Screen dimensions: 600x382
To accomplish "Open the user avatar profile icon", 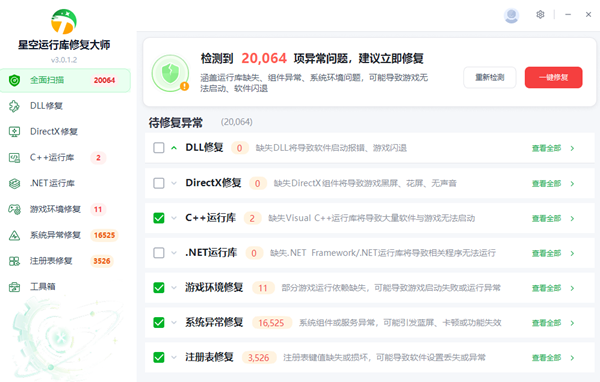I will click(511, 16).
